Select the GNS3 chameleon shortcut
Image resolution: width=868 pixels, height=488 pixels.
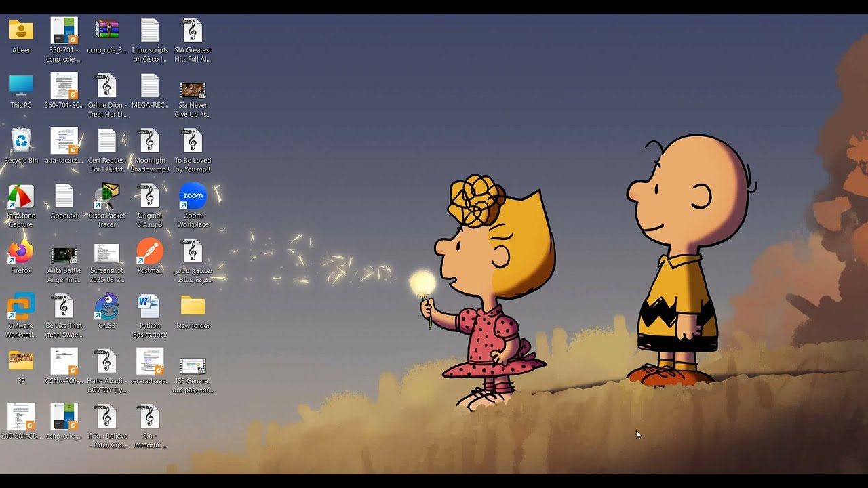click(107, 306)
